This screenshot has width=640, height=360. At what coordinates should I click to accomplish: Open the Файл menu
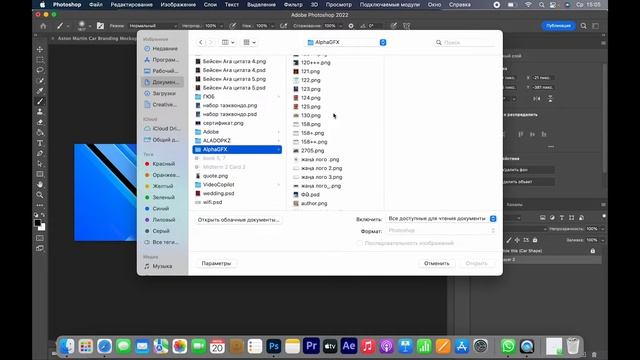pos(96,5)
